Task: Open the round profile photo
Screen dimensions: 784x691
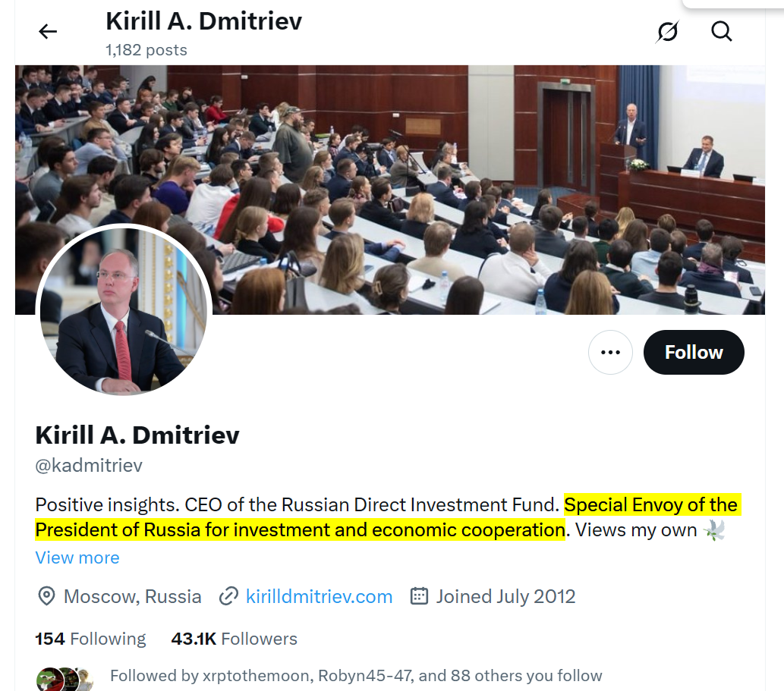Action: tap(124, 309)
